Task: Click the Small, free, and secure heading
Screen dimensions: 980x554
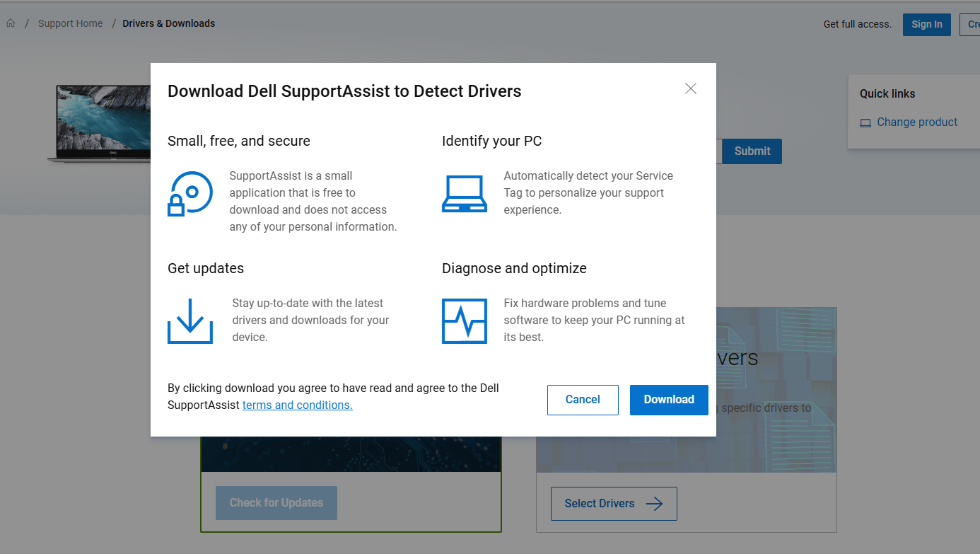Action: tap(239, 141)
